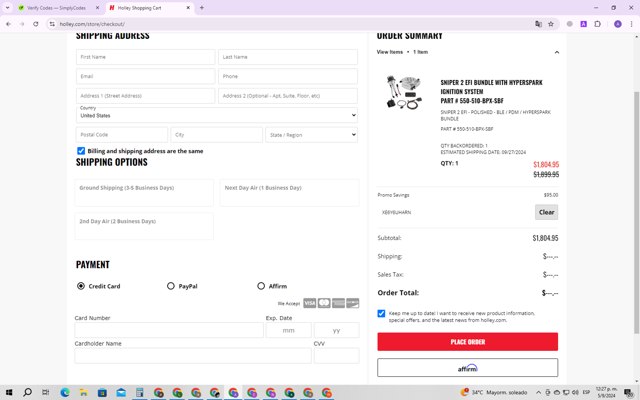The image size is (640, 400).
Task: Clear the applied promo code
Action: point(546,212)
